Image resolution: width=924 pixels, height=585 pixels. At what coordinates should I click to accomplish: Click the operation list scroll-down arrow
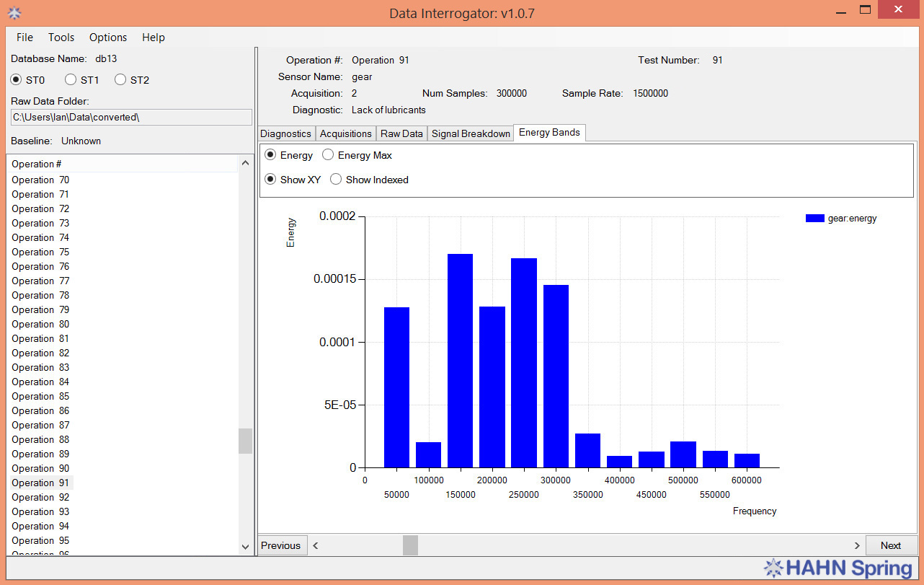[x=246, y=547]
